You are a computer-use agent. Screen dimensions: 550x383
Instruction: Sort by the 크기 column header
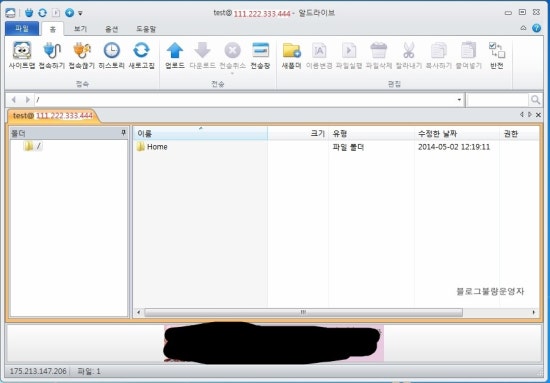pyautogui.click(x=298, y=134)
